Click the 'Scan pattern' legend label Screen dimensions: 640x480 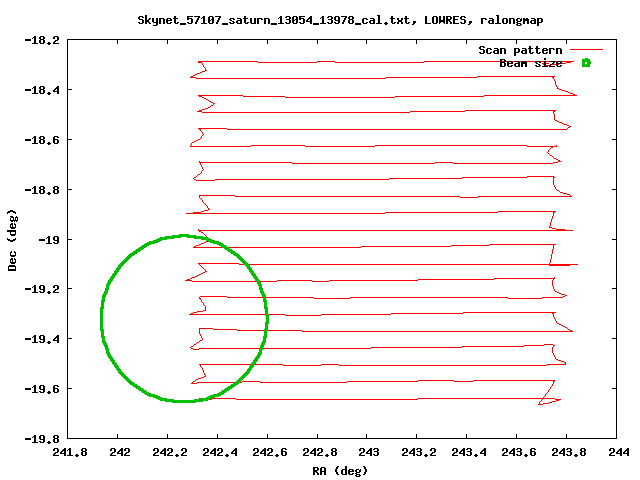point(520,50)
